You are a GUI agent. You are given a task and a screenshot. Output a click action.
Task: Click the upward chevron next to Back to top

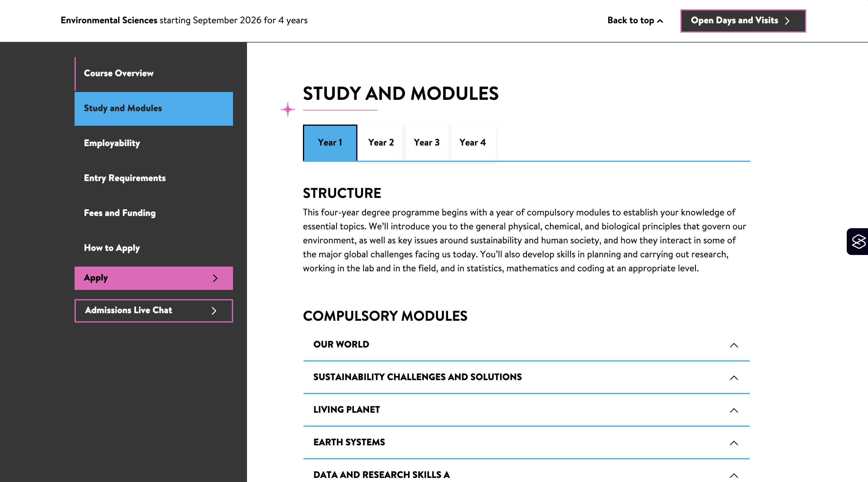point(659,21)
